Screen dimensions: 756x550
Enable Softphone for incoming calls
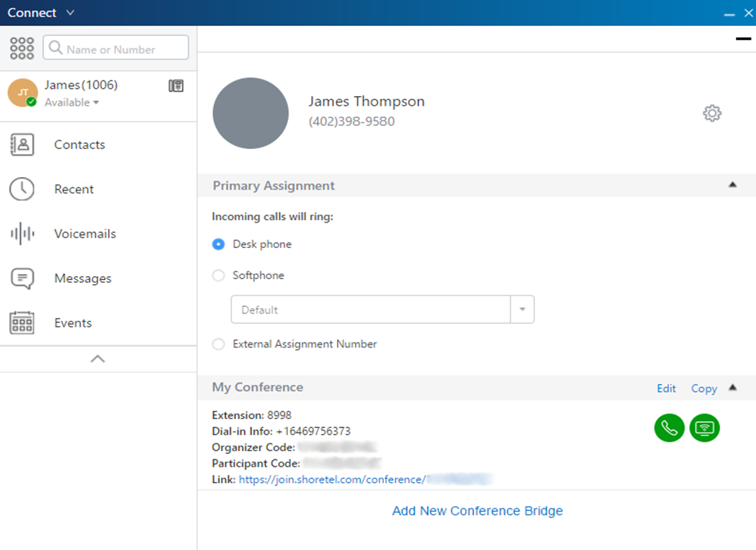[x=218, y=275]
